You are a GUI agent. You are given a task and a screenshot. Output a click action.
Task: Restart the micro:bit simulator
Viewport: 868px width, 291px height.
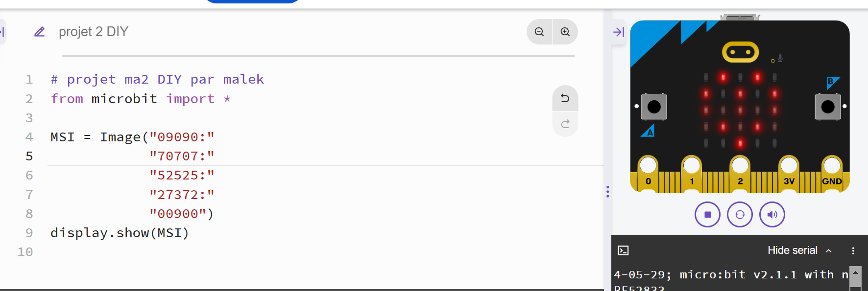740,215
